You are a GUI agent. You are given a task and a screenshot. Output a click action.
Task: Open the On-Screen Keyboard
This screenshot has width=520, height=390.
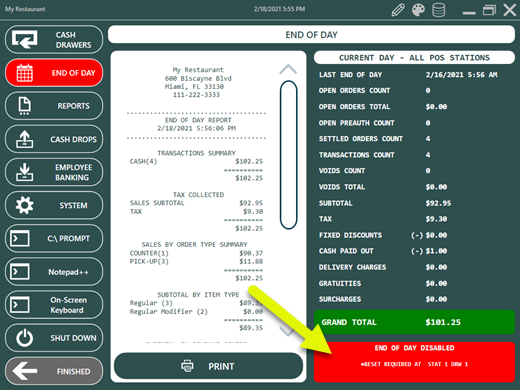click(x=54, y=305)
